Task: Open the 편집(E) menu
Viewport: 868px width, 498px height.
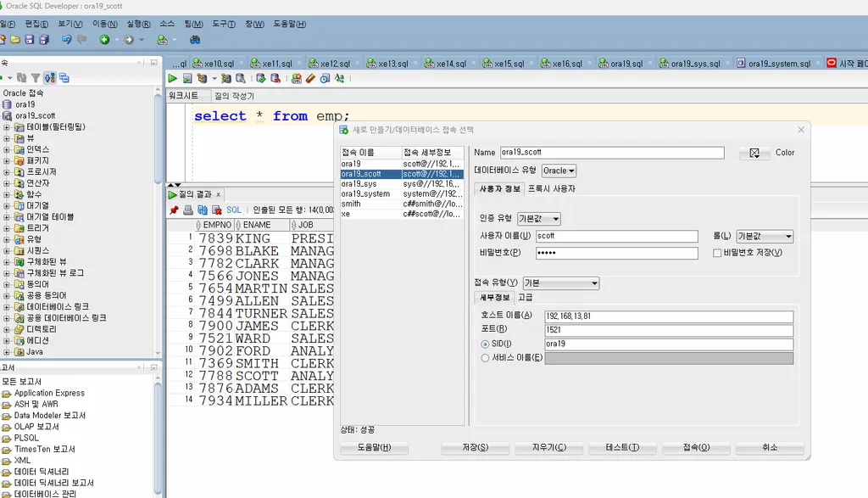Action: point(36,24)
